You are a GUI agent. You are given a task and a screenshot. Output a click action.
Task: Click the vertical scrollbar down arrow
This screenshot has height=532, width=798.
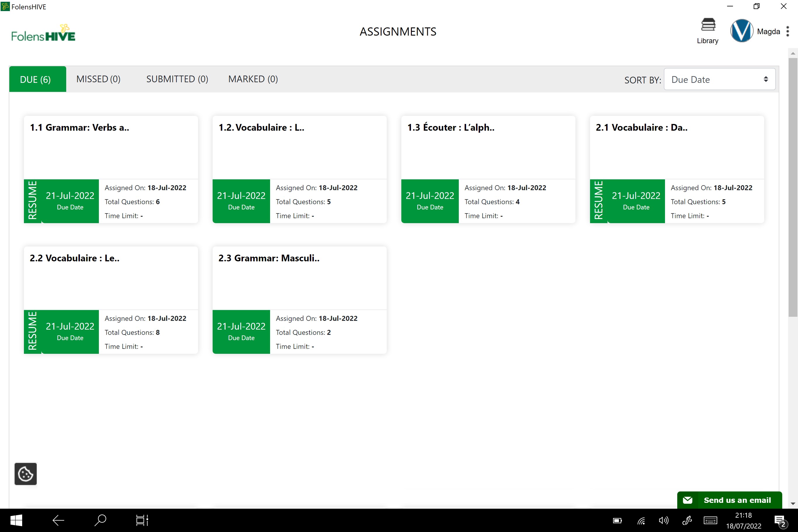pos(792,504)
